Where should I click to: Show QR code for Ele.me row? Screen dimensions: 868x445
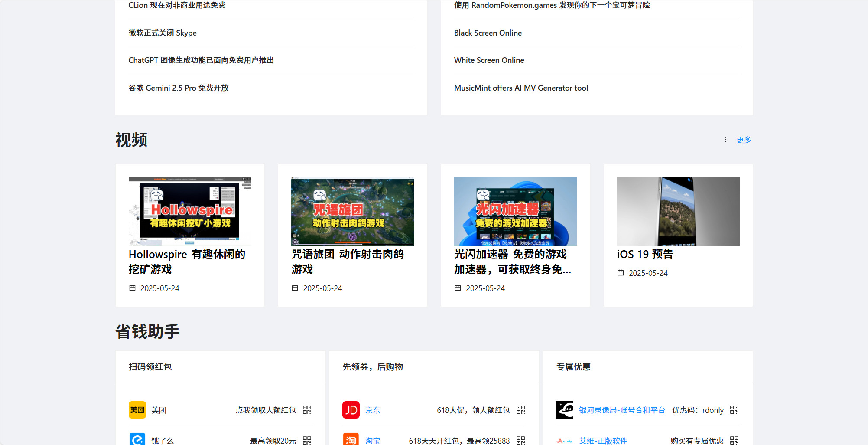coord(307,440)
